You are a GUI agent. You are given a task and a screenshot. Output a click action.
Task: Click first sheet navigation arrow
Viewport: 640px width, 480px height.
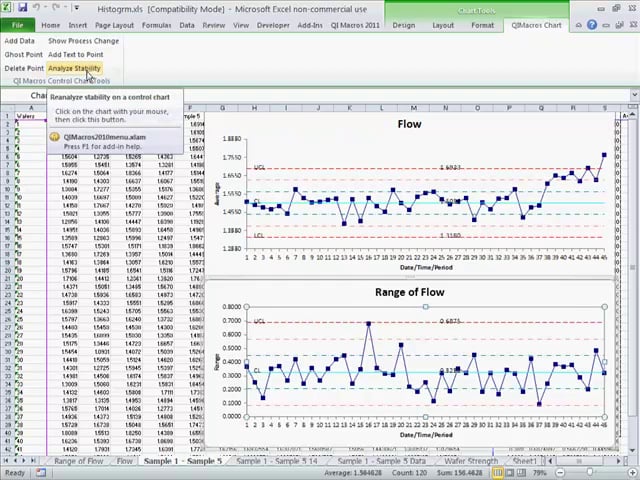6,460
